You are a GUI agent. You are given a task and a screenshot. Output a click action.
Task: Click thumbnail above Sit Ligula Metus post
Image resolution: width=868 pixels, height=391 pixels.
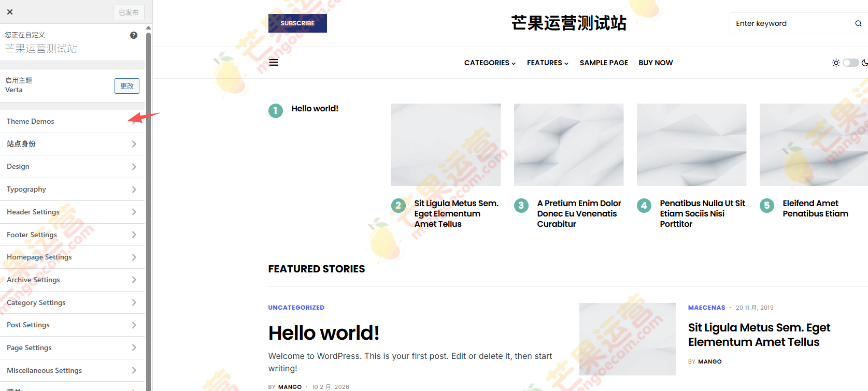tap(446, 144)
